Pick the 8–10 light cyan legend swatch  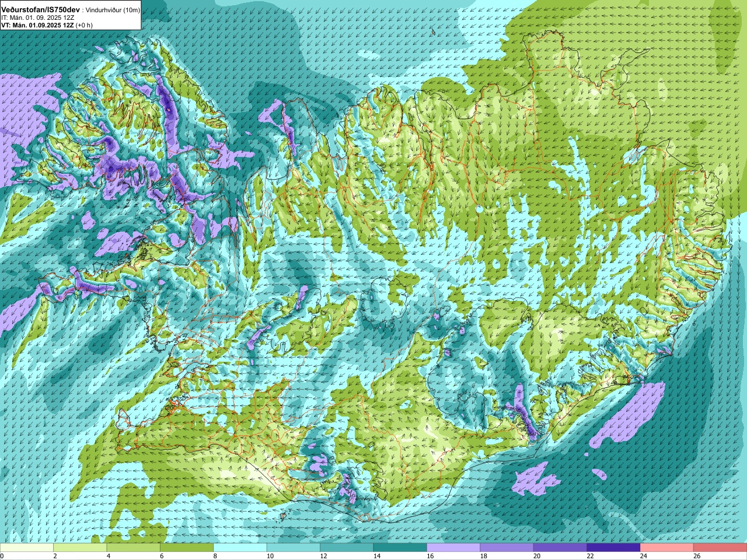coord(240,548)
